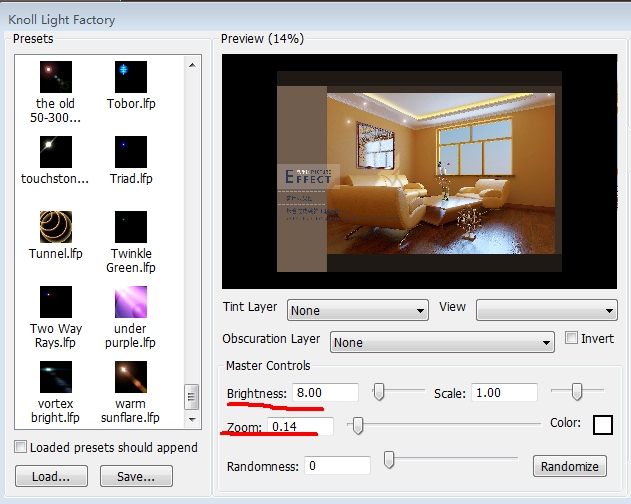Click the Randomness slider handle
Screen dimensions: 631x504
(388, 460)
